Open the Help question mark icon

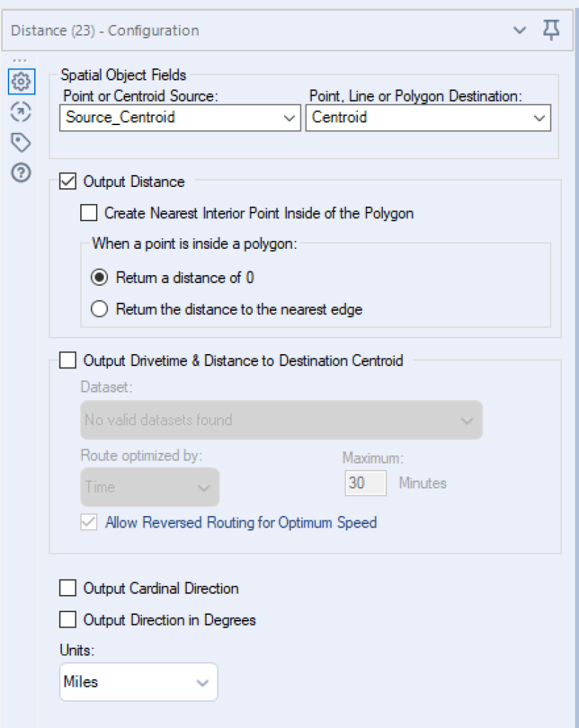[x=21, y=173]
